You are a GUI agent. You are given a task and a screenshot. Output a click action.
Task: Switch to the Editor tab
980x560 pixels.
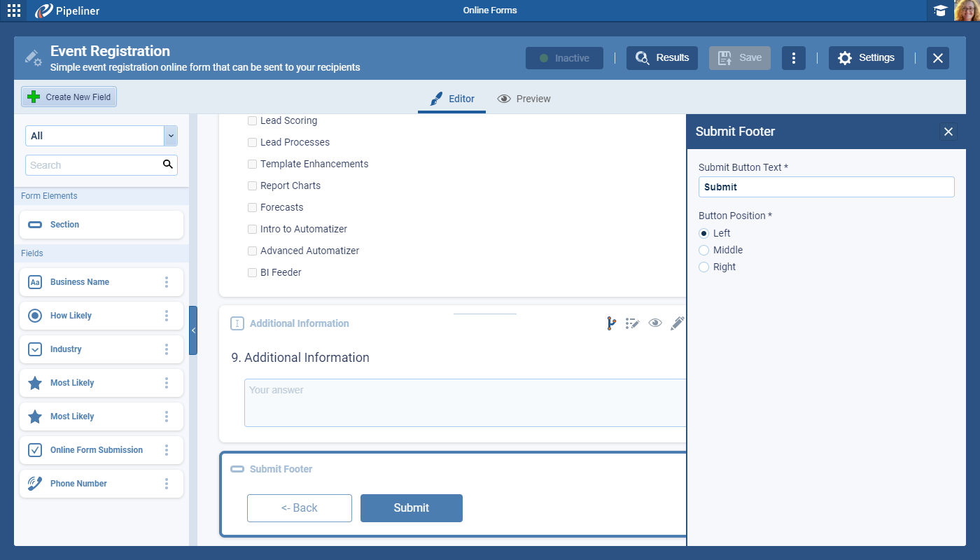tap(452, 99)
